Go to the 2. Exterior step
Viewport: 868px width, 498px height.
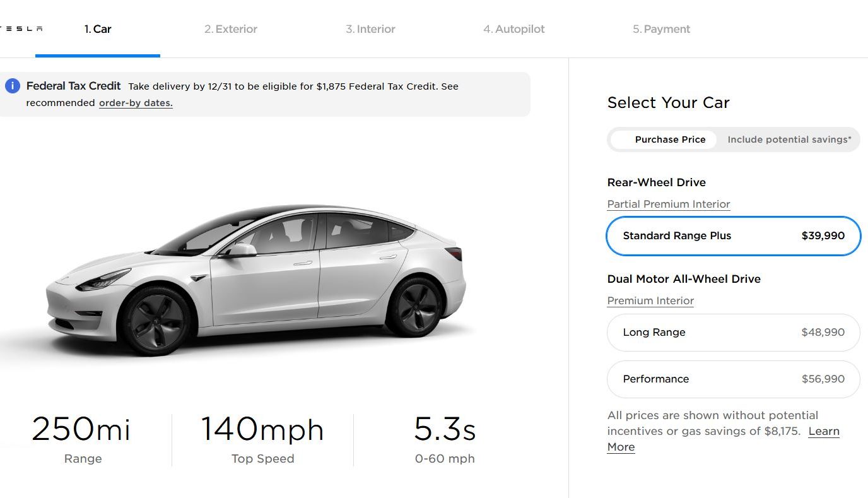pyautogui.click(x=231, y=29)
